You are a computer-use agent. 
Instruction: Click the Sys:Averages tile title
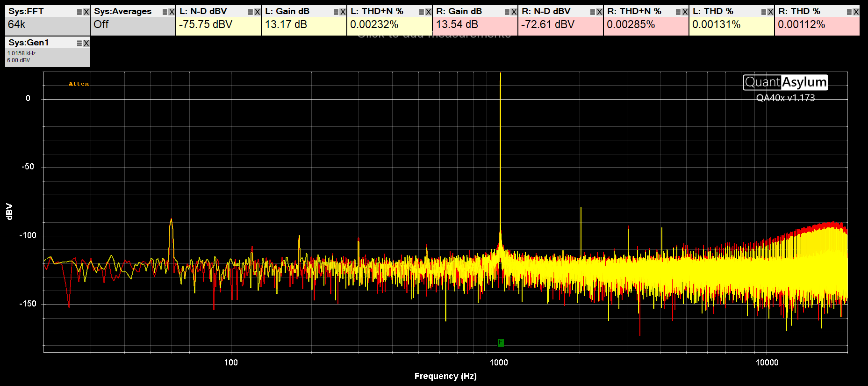point(123,11)
